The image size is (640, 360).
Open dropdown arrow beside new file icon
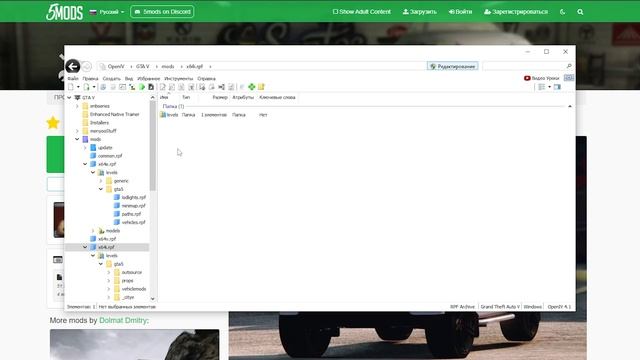[78, 87]
